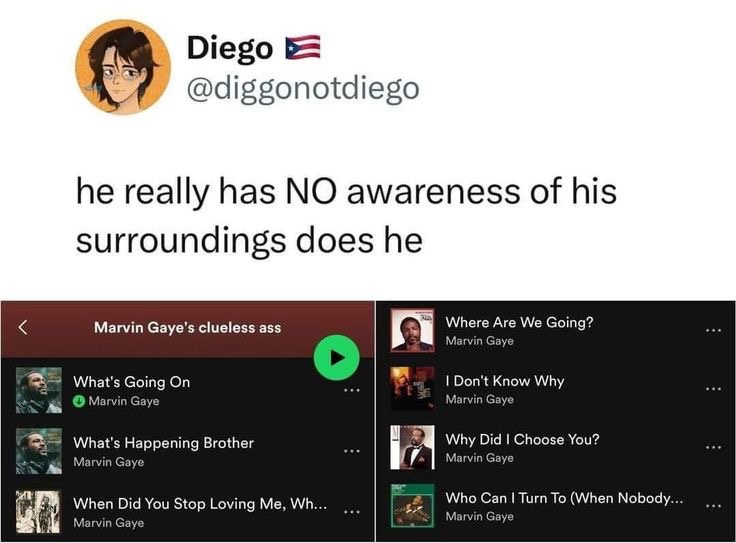Open three-dot menu for Where Are We Going?

(713, 331)
